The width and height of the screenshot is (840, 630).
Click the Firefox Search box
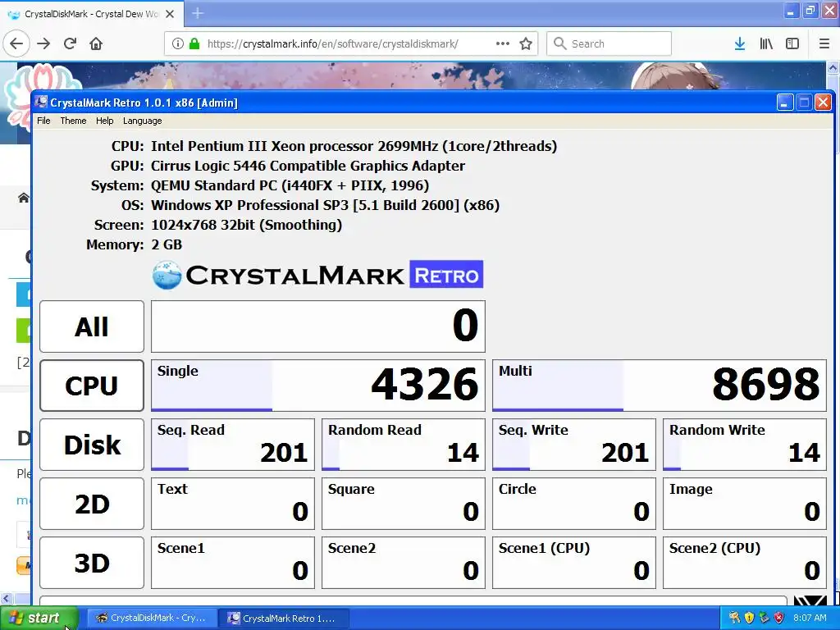(609, 43)
